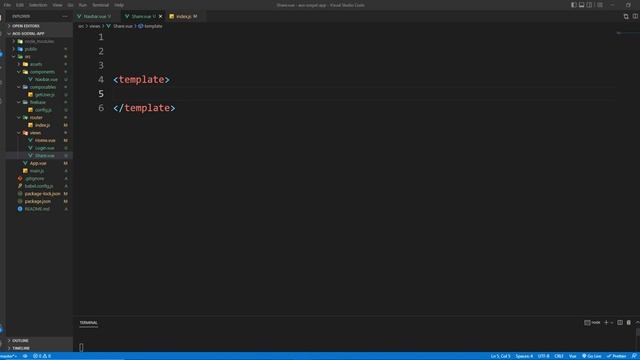
Task: Select Share.vue in the explorer tree
Action: click(x=39, y=156)
